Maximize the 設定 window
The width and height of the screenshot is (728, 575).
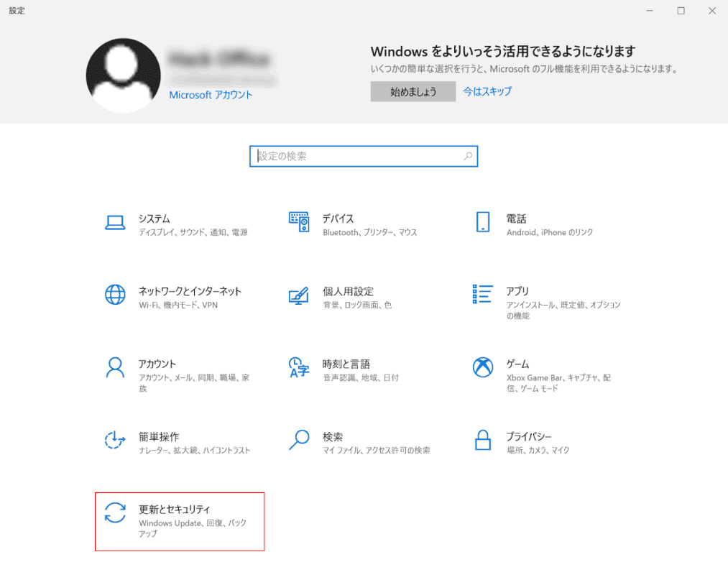point(681,11)
